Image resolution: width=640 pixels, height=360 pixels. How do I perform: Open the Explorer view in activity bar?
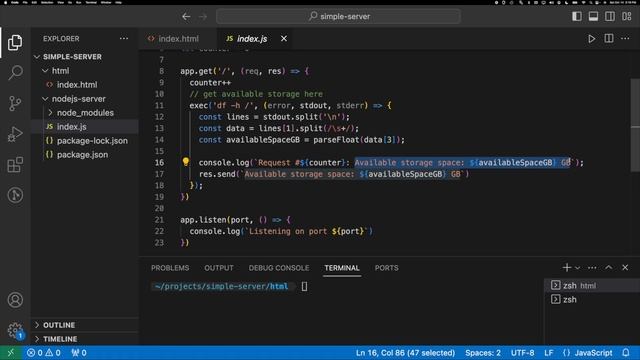coord(15,42)
